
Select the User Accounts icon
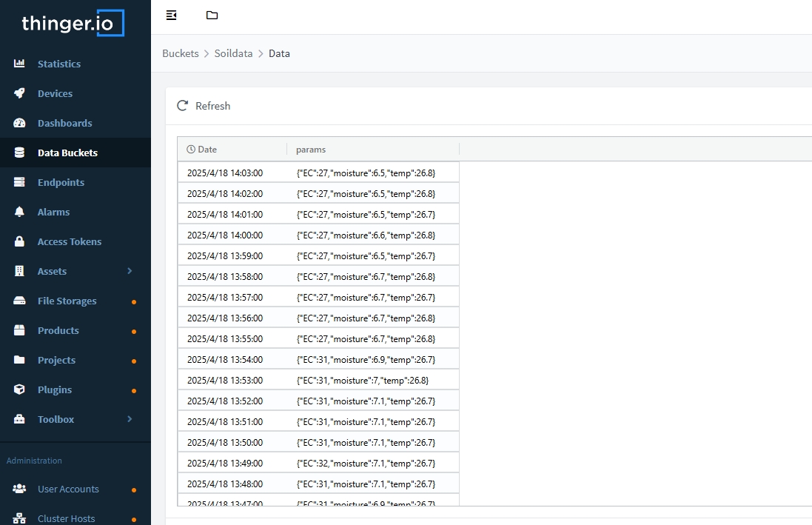pyautogui.click(x=19, y=489)
